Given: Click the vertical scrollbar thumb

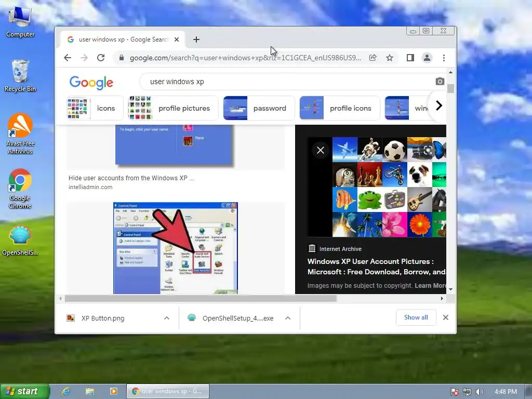Looking at the screenshot, I should [x=450, y=88].
